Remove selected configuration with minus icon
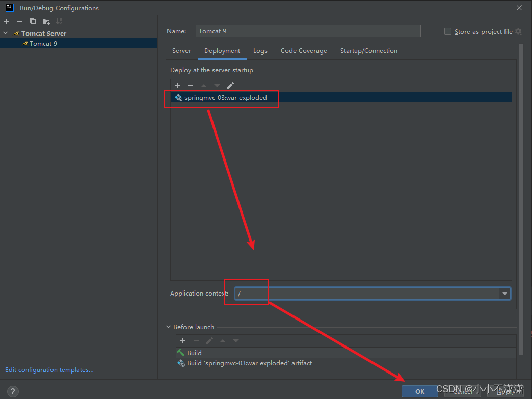The image size is (532, 399). pyautogui.click(x=19, y=21)
